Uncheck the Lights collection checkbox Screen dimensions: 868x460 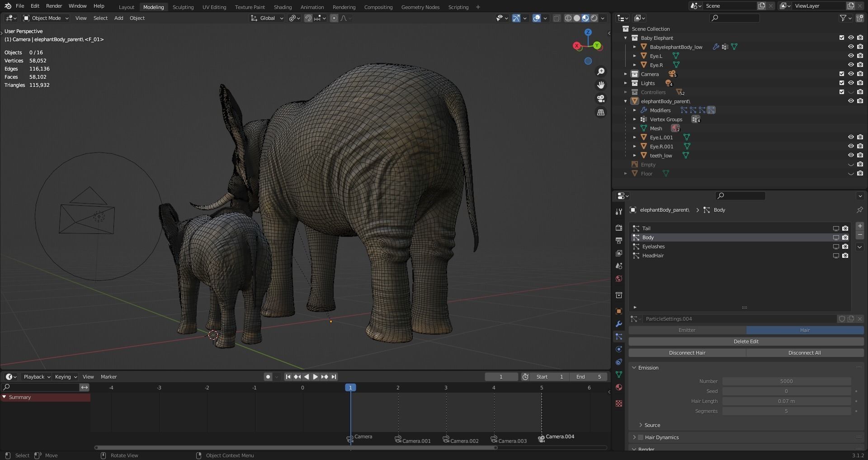pyautogui.click(x=841, y=83)
